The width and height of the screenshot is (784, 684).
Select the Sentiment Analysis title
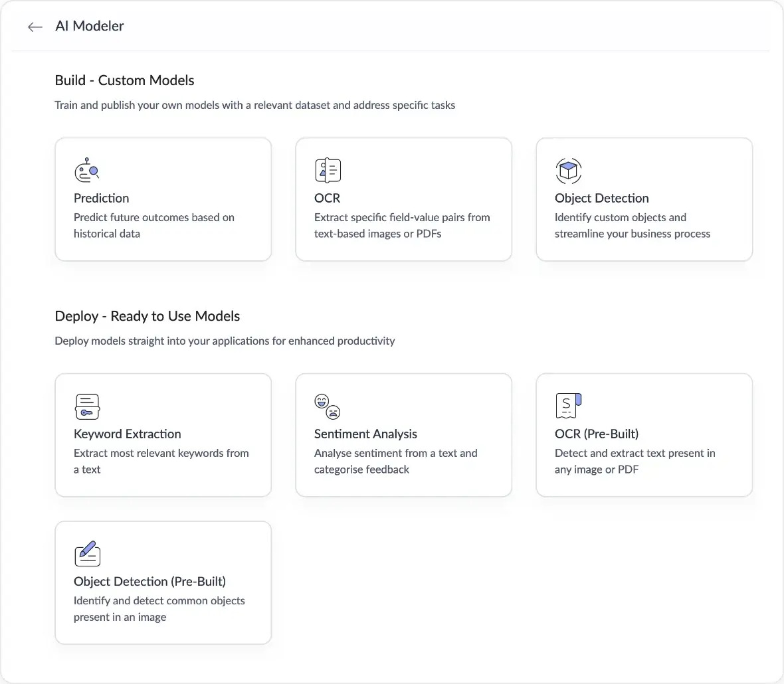pos(365,434)
